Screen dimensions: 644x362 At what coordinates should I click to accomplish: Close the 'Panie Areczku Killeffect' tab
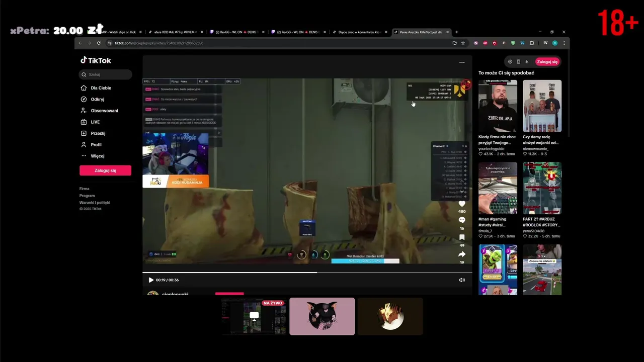(447, 32)
